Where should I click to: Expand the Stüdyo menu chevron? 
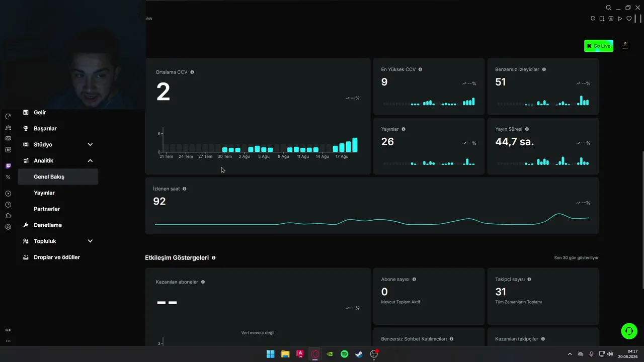pyautogui.click(x=90, y=145)
